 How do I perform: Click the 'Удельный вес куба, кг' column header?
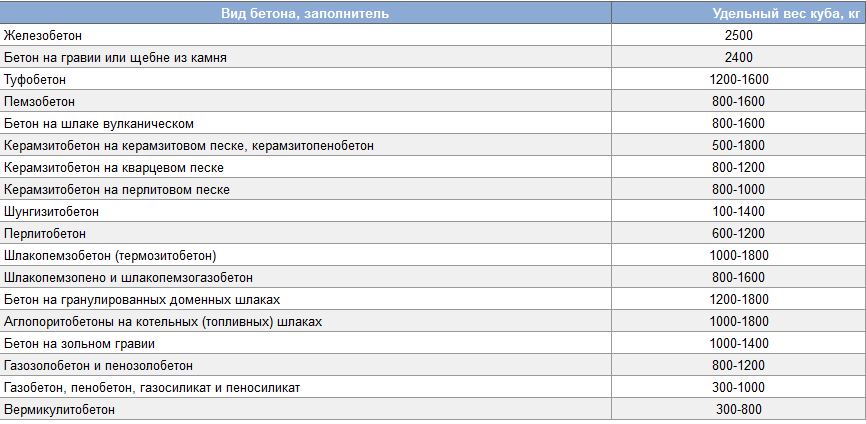739,13
